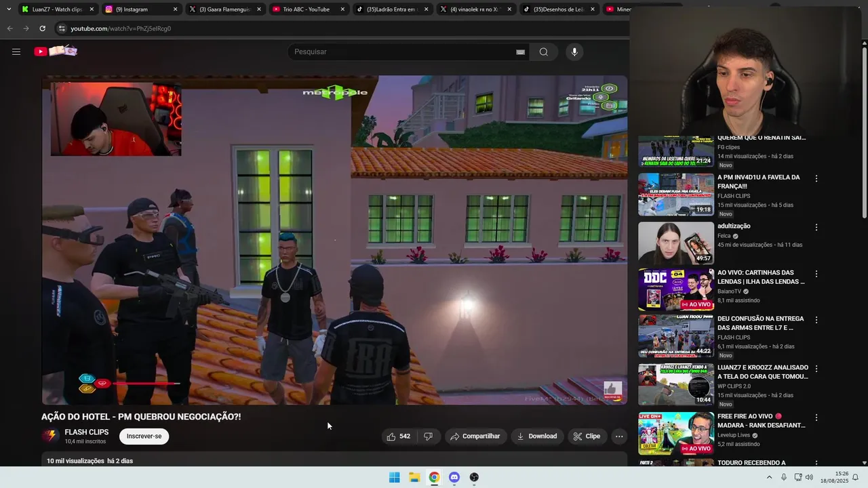868x488 pixels.
Task: Open the YouTube guide hamburger menu
Action: pyautogui.click(x=16, y=52)
